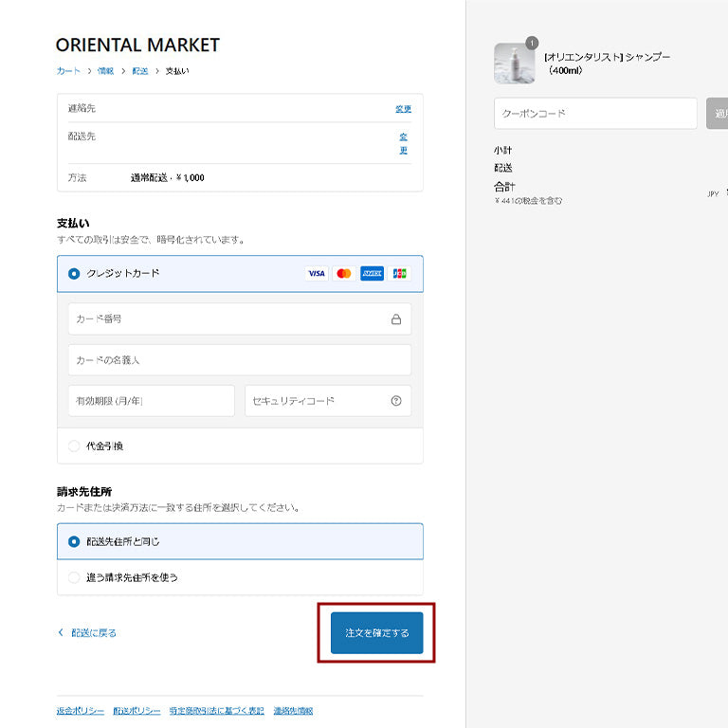Click the 通常配送 · ¥1,000 method text
728x728 pixels.
[x=167, y=178]
